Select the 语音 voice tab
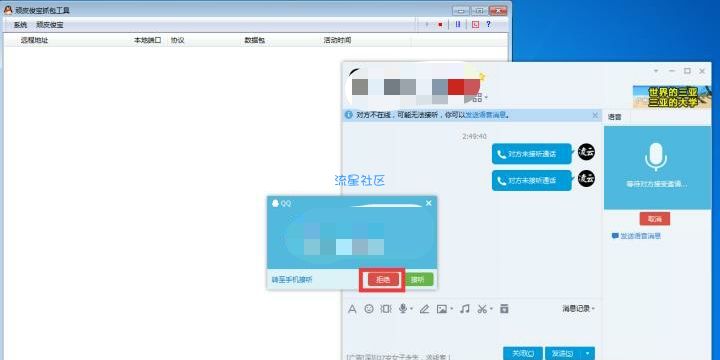Image resolution: width=720 pixels, height=360 pixels. point(615,117)
